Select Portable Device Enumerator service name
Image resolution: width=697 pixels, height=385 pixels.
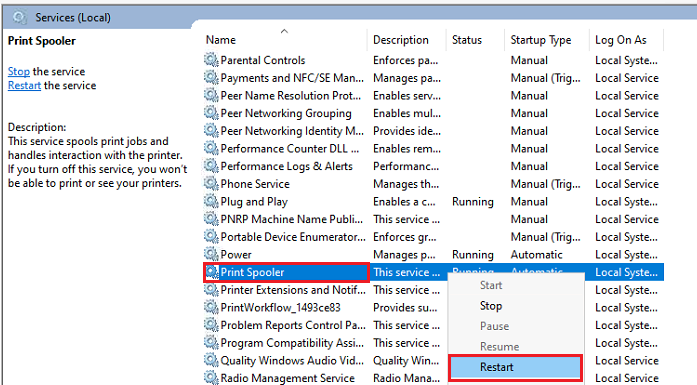coord(293,237)
